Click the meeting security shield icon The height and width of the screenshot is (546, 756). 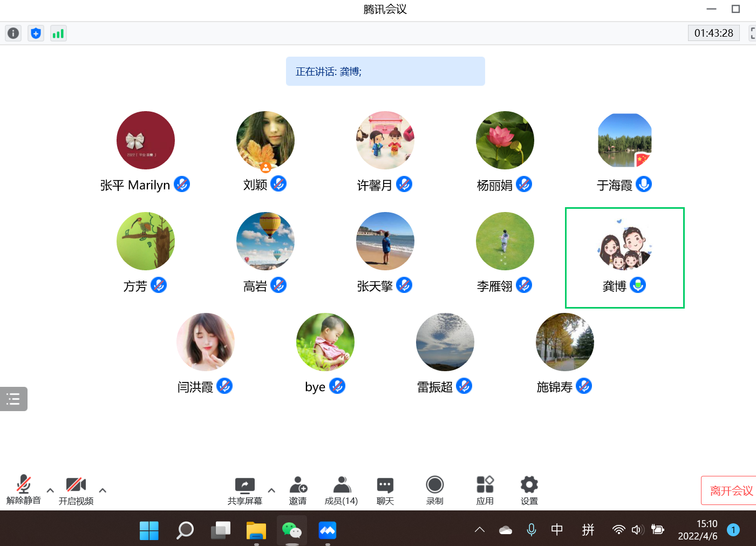(x=36, y=33)
